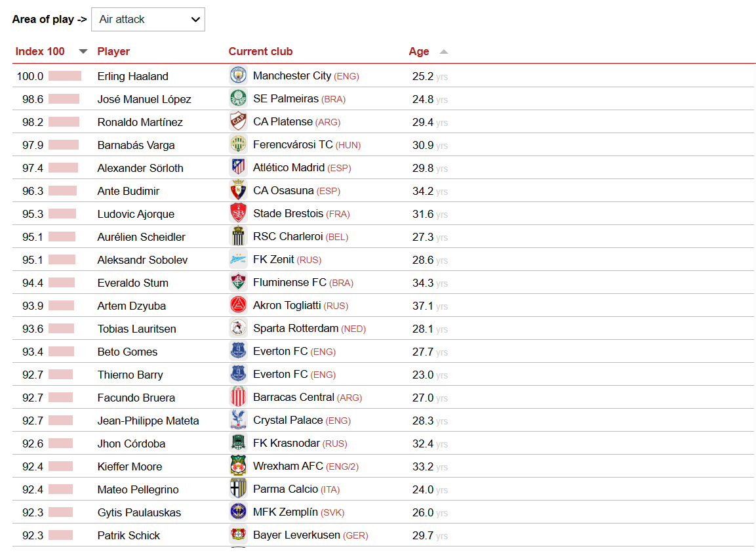Click the Manchester City crest icon
The height and width of the screenshot is (557, 756).
point(238,75)
